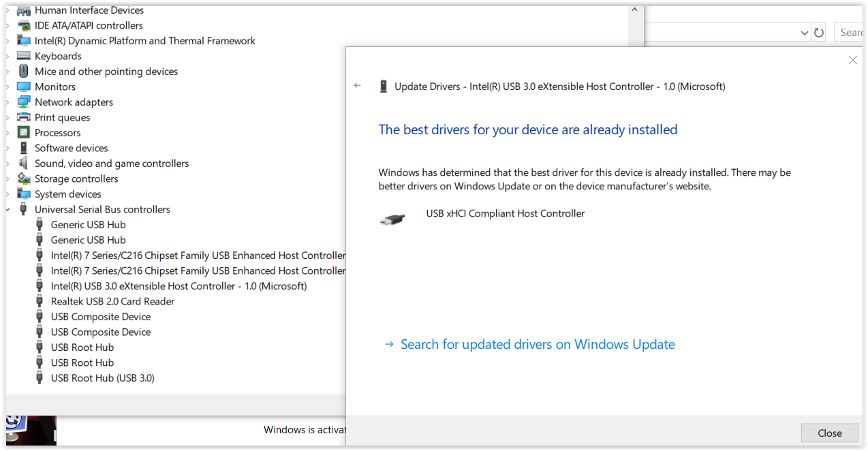Select Software devices category

[x=72, y=148]
